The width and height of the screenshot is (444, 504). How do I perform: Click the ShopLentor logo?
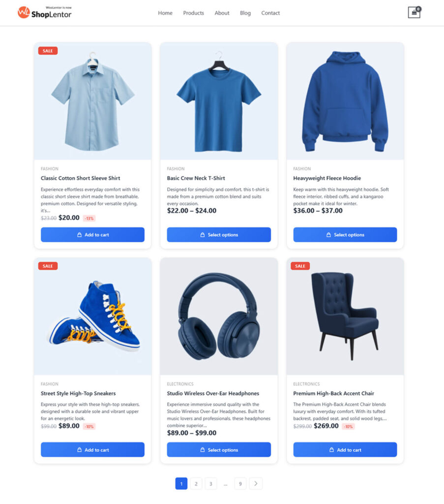tap(45, 12)
